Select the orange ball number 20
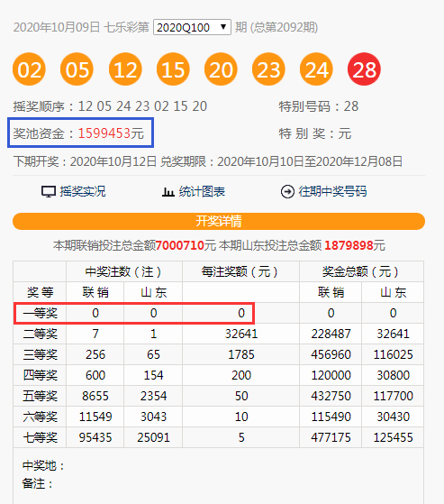Viewport: 444px width, 504px height. (x=221, y=69)
